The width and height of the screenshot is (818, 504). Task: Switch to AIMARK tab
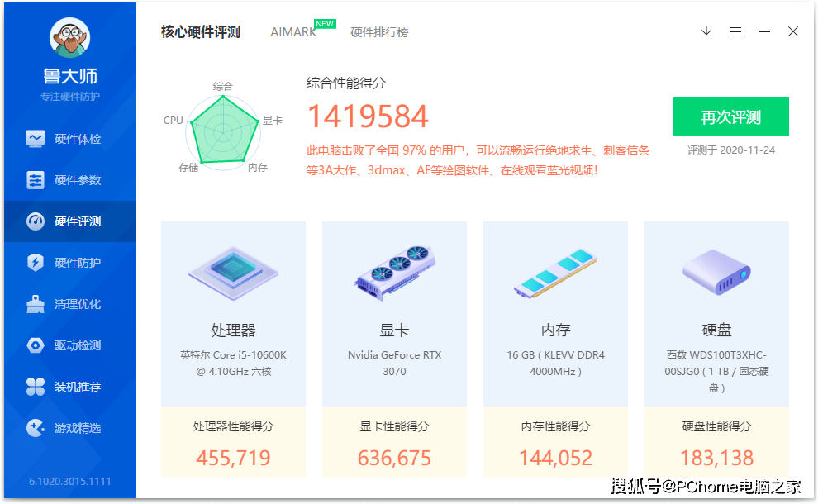(293, 32)
